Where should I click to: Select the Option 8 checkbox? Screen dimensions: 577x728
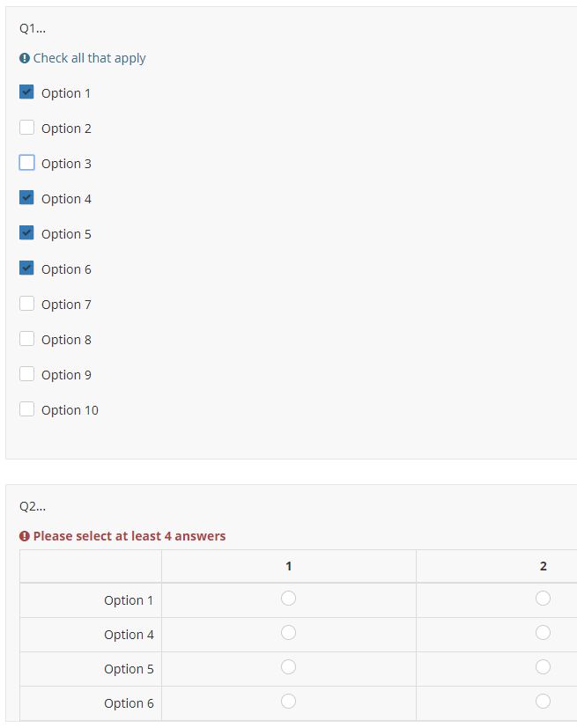(x=26, y=339)
